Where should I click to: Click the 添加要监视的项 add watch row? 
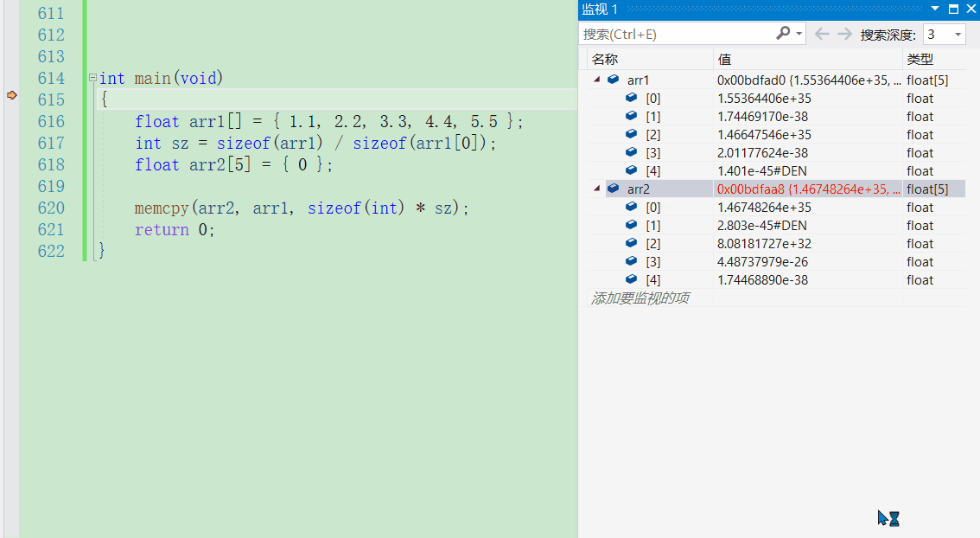pyautogui.click(x=640, y=298)
